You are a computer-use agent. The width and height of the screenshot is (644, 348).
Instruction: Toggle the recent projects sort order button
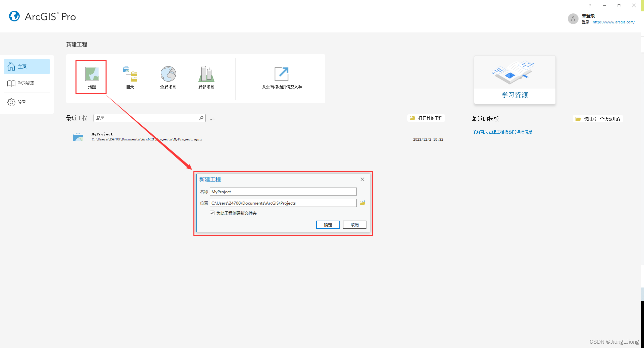click(212, 118)
